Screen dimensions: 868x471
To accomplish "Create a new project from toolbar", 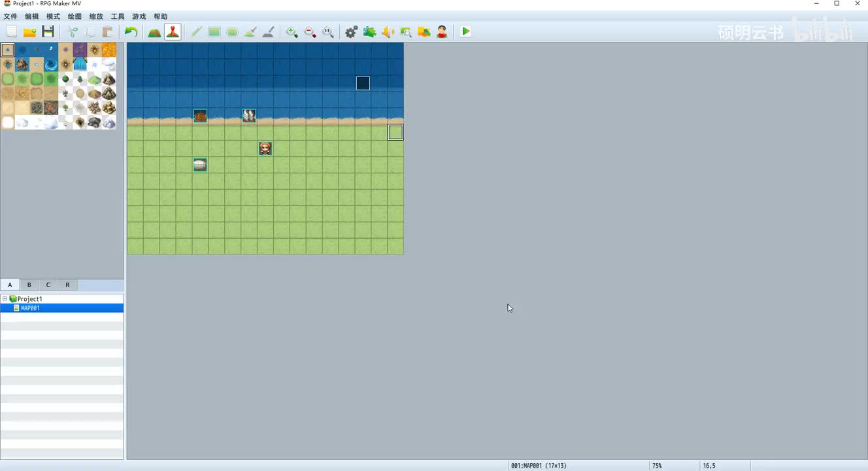I will pyautogui.click(x=12, y=31).
